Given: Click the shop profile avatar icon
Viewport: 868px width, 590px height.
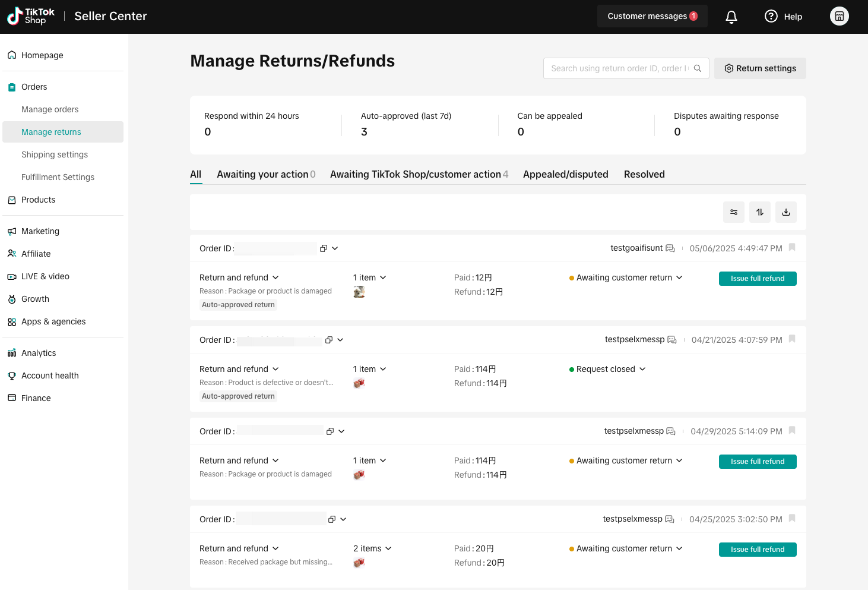Looking at the screenshot, I should pyautogui.click(x=840, y=16).
